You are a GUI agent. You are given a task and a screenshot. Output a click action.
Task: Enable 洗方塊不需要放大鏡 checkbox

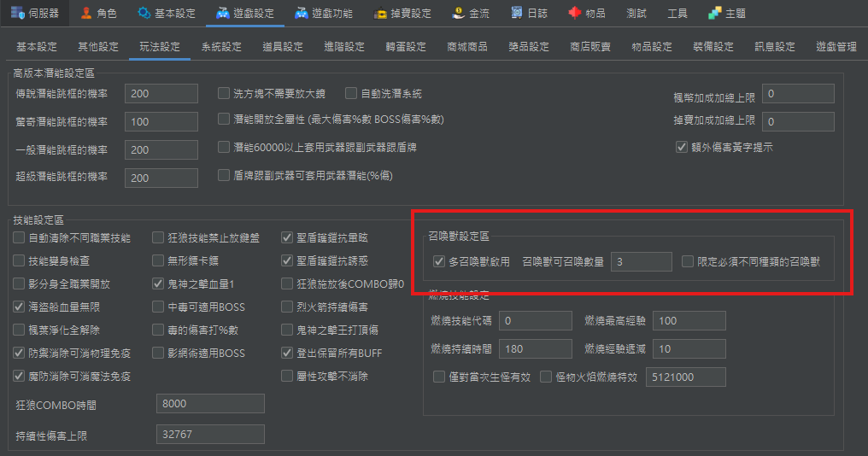[x=224, y=93]
